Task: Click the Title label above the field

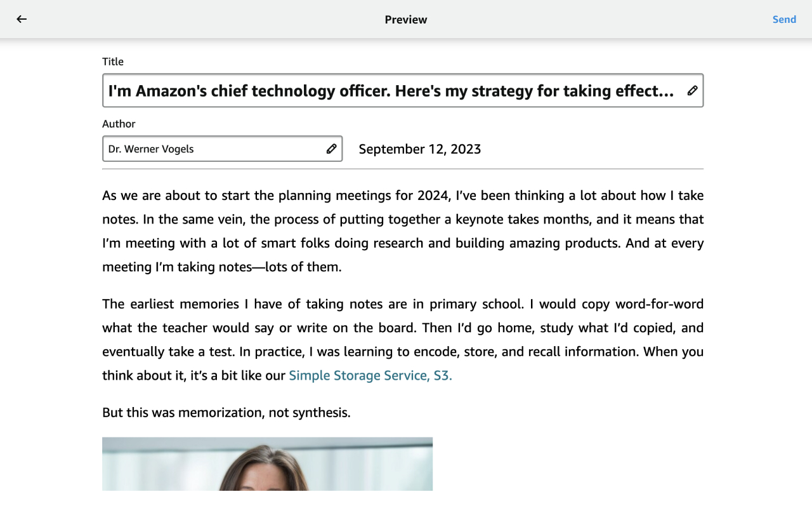Action: (113, 62)
